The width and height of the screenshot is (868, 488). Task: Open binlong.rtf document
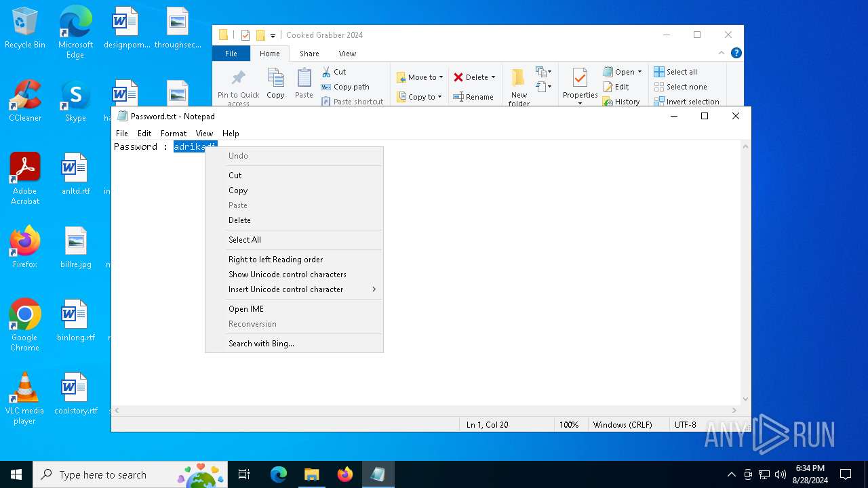coord(75,321)
